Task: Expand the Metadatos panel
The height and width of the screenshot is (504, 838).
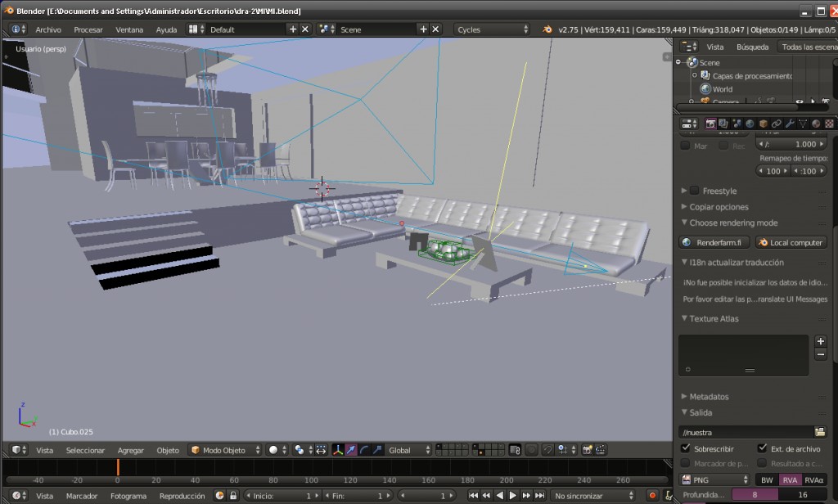Action: [709, 397]
